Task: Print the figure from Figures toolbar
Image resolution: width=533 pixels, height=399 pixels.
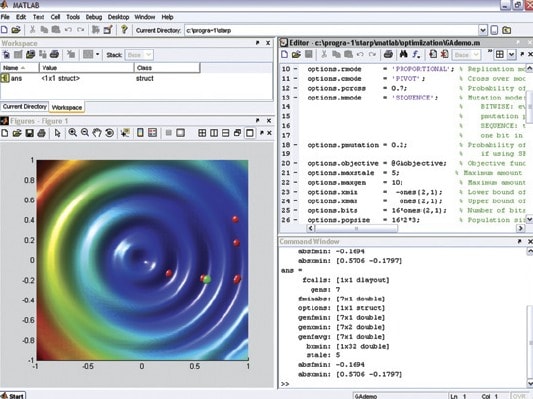Action: click(x=41, y=133)
